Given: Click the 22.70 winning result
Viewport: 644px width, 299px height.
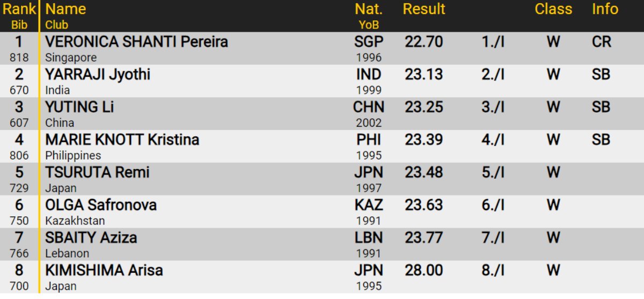Looking at the screenshot, I should tap(423, 42).
